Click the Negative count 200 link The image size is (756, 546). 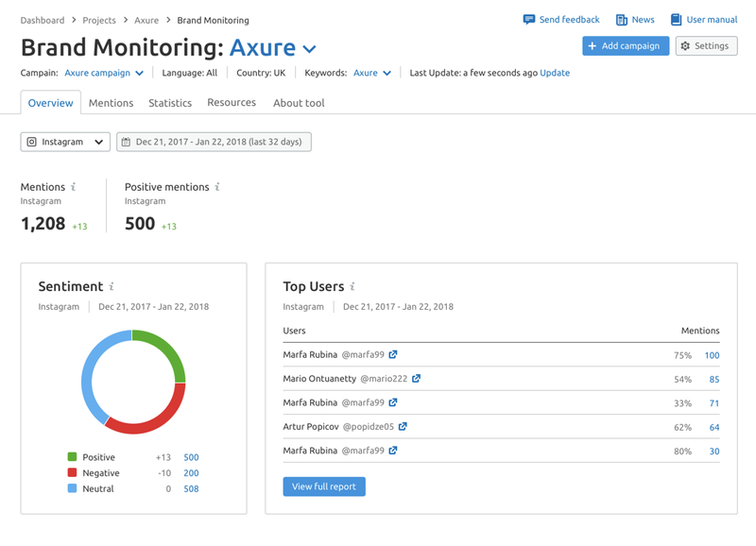pos(191,473)
